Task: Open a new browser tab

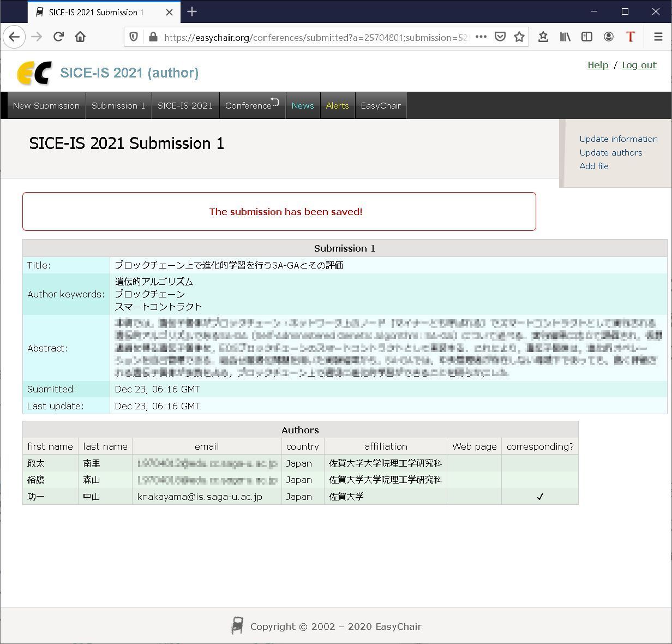Action: [192, 11]
